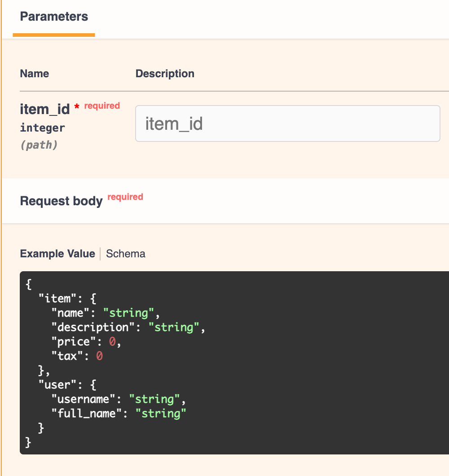Click the (path) location label
The width and height of the screenshot is (449, 476).
click(39, 145)
